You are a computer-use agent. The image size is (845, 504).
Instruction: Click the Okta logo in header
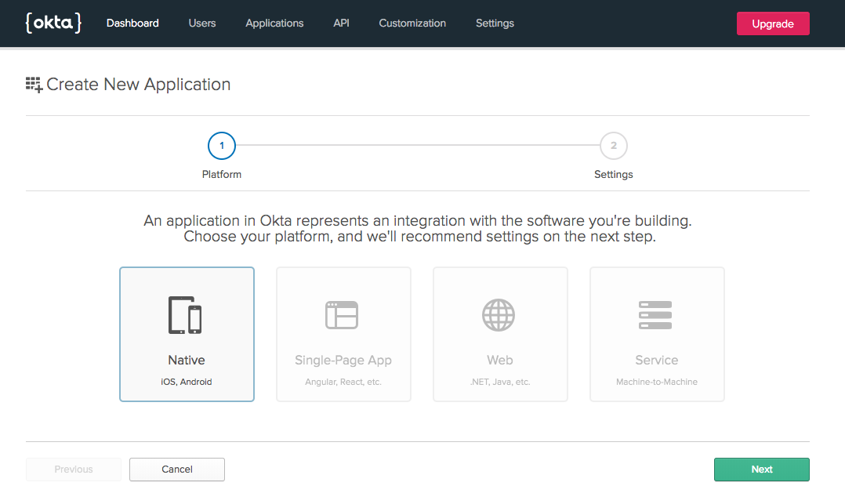click(x=53, y=23)
